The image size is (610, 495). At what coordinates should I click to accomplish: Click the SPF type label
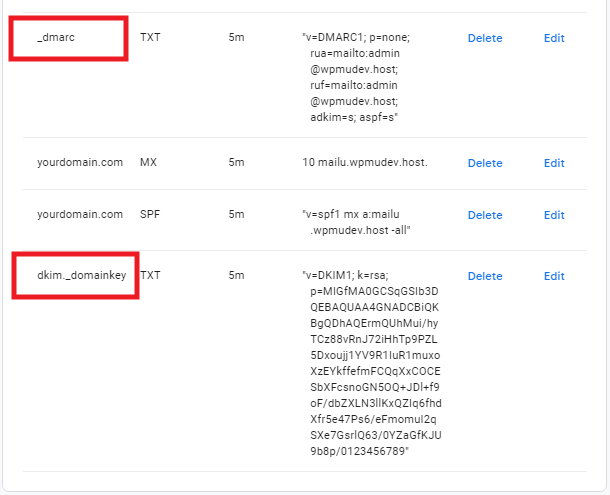pos(149,214)
